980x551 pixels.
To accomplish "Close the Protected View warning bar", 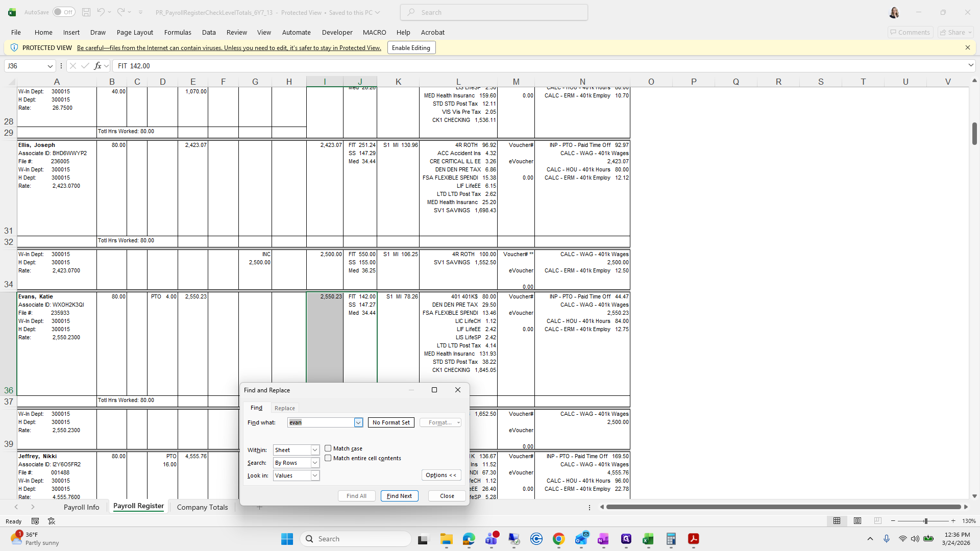I will pyautogui.click(x=967, y=47).
